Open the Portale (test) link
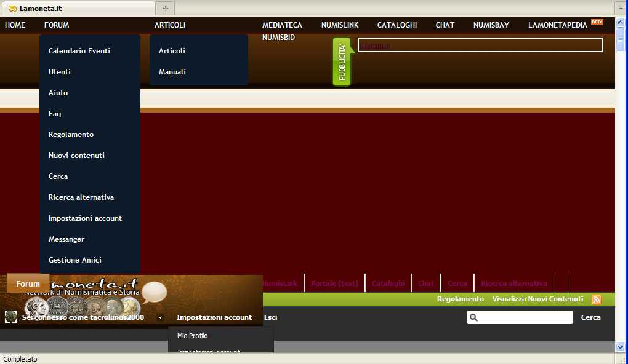This screenshot has height=364, width=628. click(x=334, y=283)
